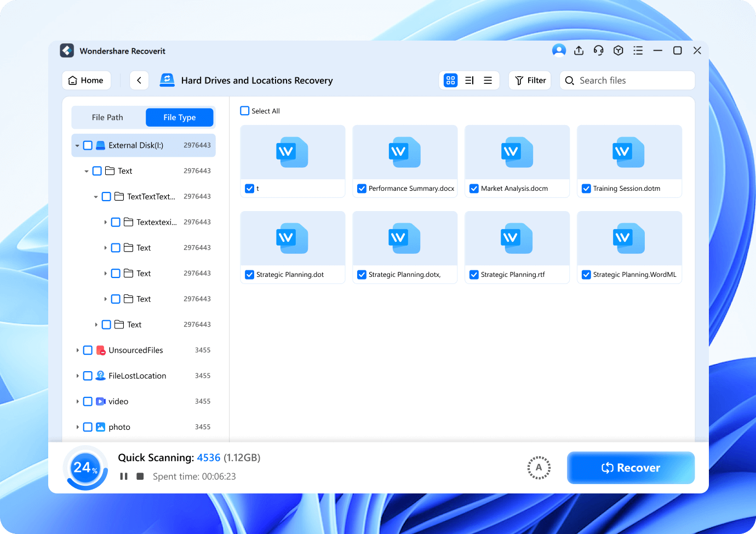
Task: Expand the video node
Action: pyautogui.click(x=77, y=401)
